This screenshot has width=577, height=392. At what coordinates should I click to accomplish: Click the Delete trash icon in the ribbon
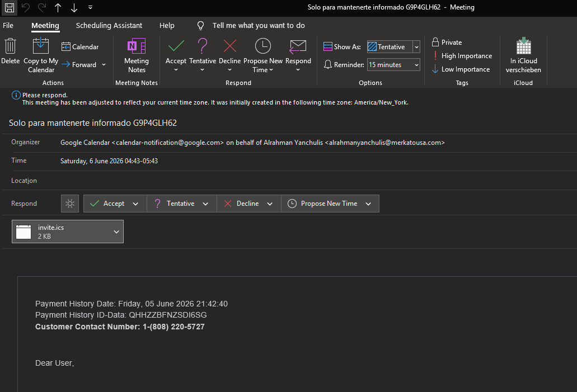point(10,46)
